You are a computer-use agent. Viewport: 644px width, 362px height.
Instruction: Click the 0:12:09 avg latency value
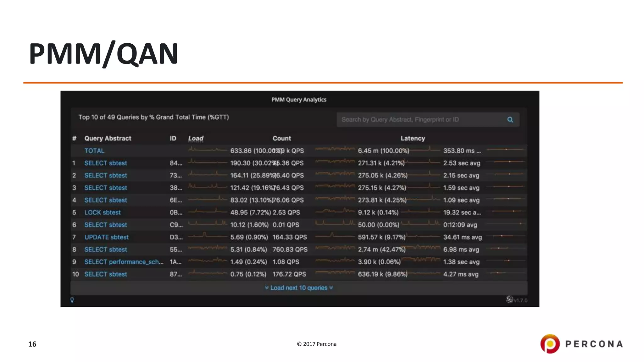click(460, 225)
